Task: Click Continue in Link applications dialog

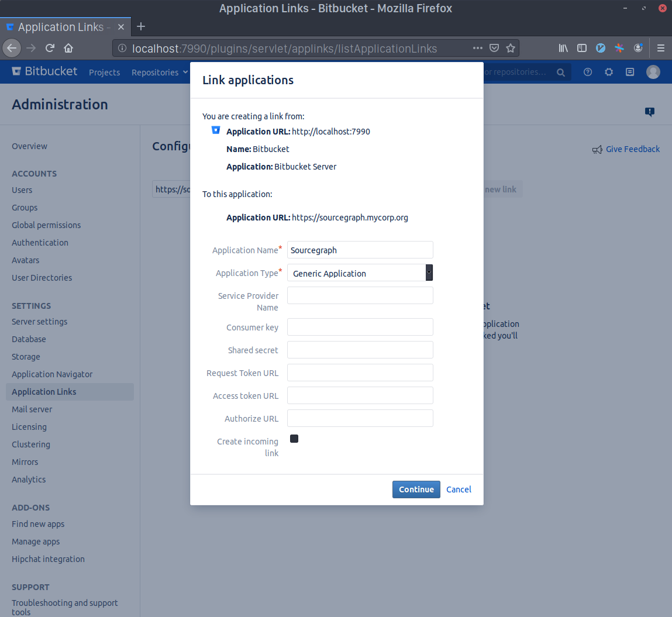Action: click(x=416, y=490)
